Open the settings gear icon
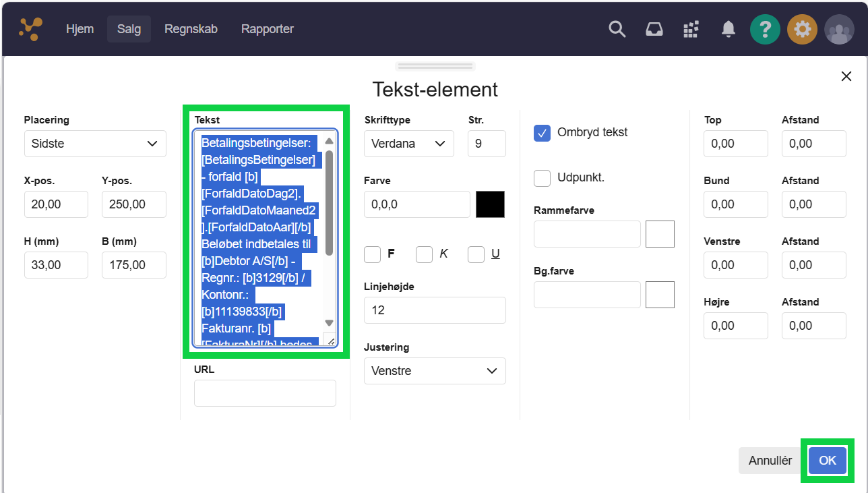The image size is (868, 493). (x=802, y=30)
